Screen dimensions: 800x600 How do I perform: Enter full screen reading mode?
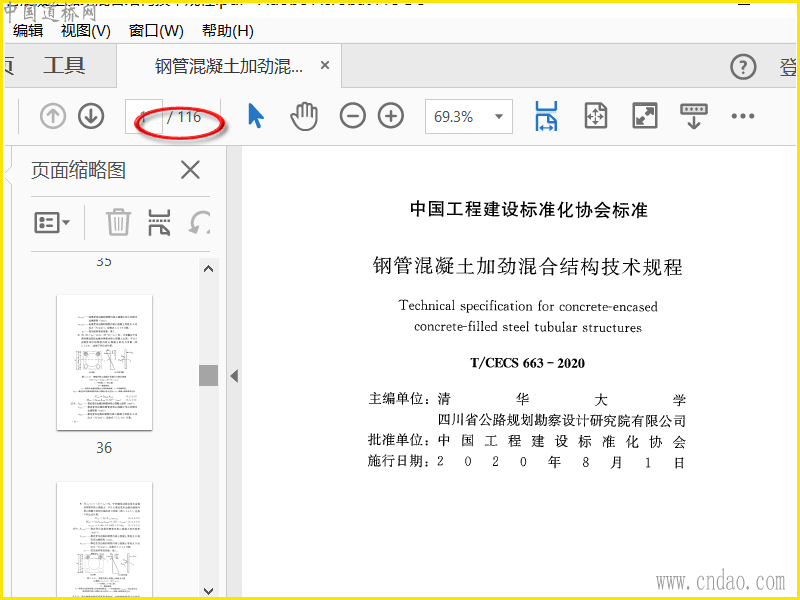tap(644, 116)
